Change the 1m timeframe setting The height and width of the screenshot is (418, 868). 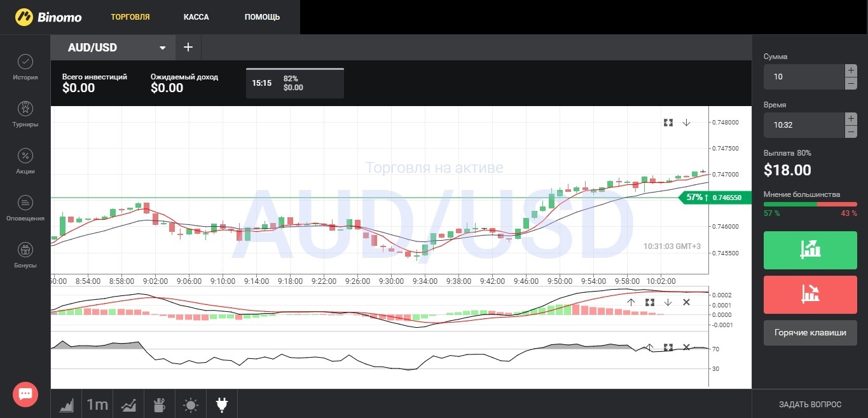click(x=97, y=404)
